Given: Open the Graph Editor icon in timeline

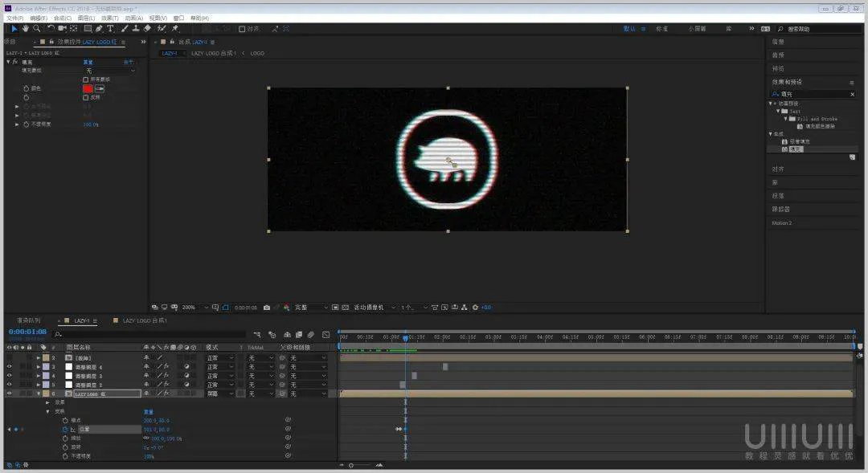Looking at the screenshot, I should pyautogui.click(x=325, y=335).
